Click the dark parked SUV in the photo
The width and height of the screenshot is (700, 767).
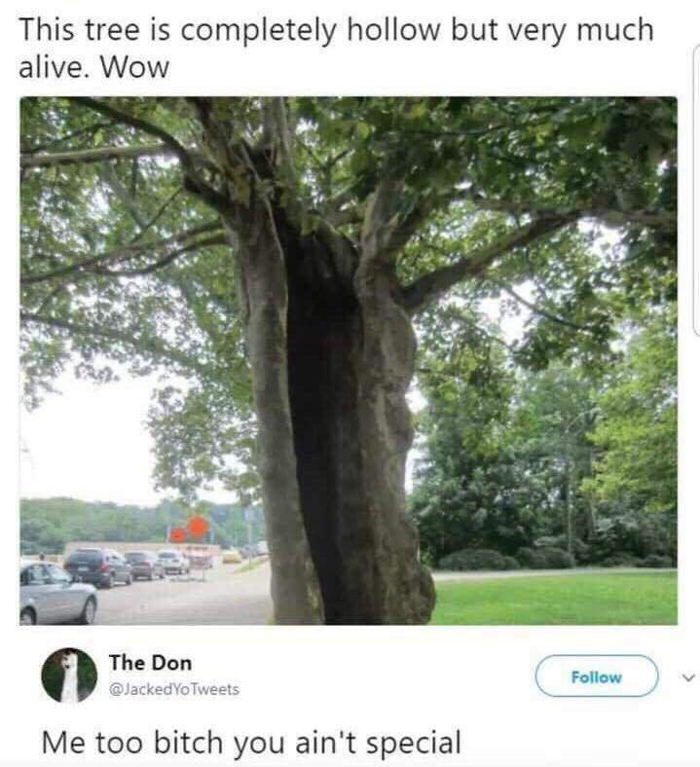coord(97,566)
